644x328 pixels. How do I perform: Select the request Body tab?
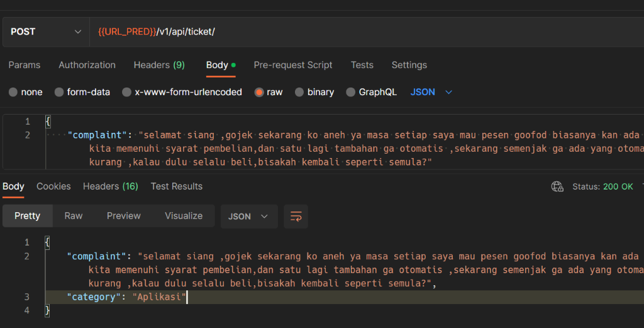coord(221,65)
